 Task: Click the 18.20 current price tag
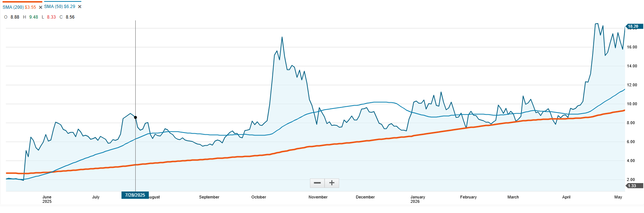pos(634,26)
